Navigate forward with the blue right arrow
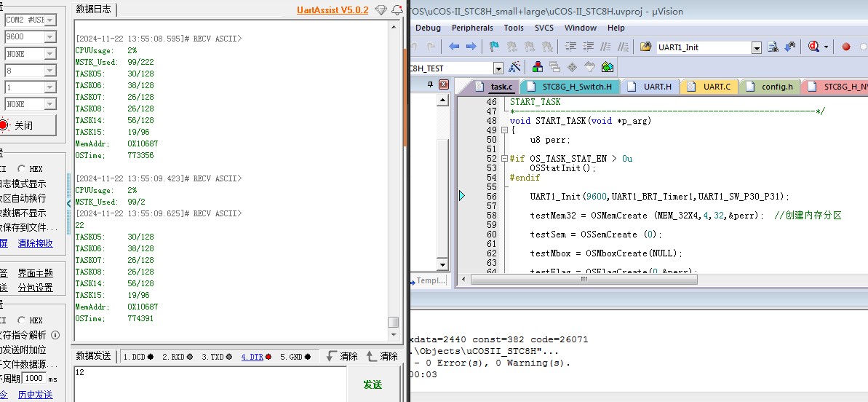This screenshot has width=868, height=402. (471, 47)
